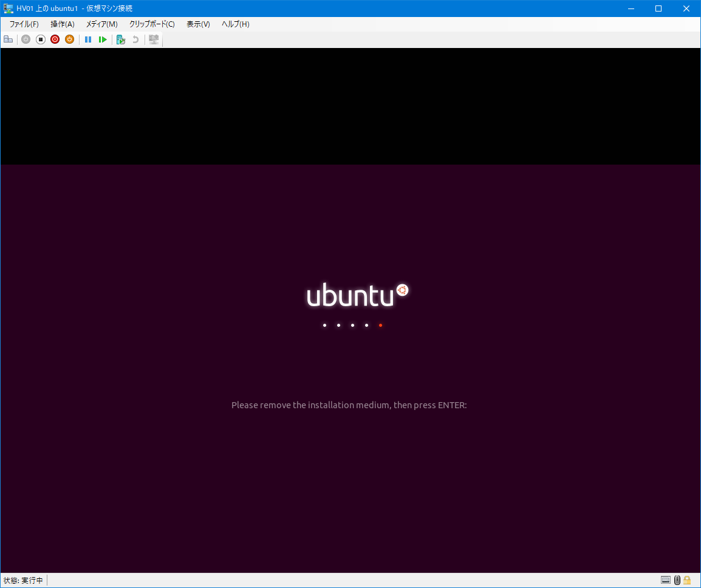Click the mouse capture status icon
This screenshot has height=588, width=701.
(x=677, y=580)
